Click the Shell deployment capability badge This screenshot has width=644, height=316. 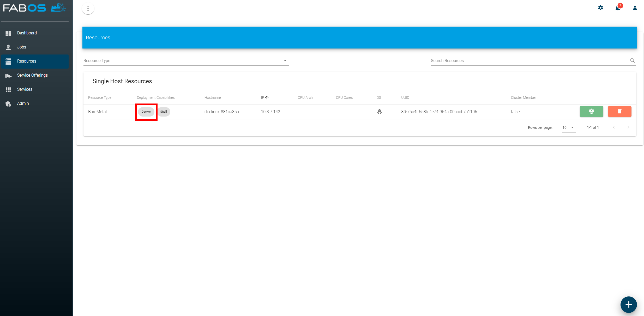[164, 112]
